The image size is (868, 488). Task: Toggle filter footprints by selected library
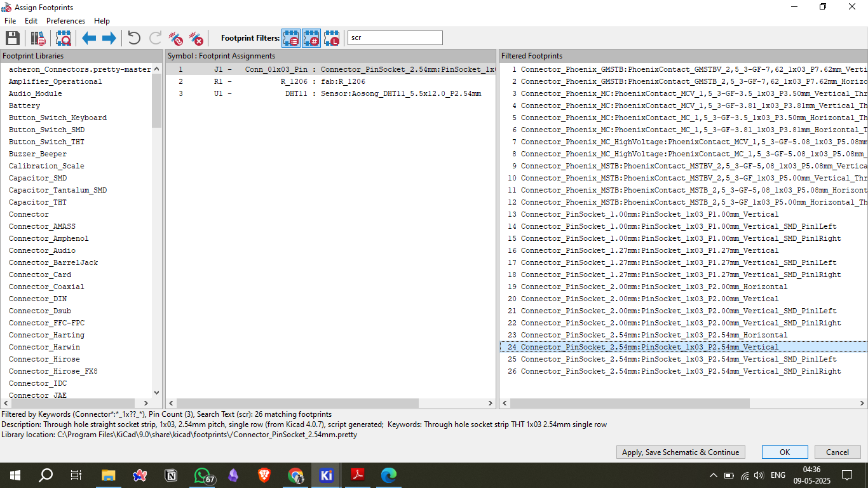(x=332, y=38)
